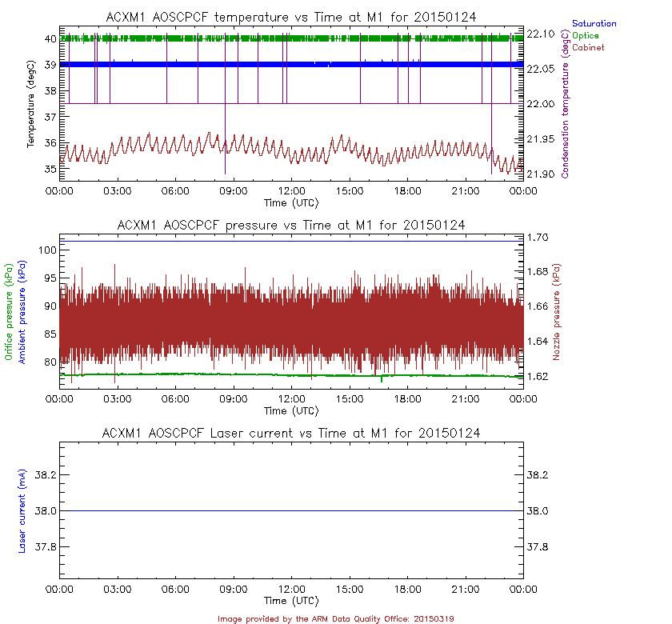Click the blue saturation temperature line

click(320, 64)
